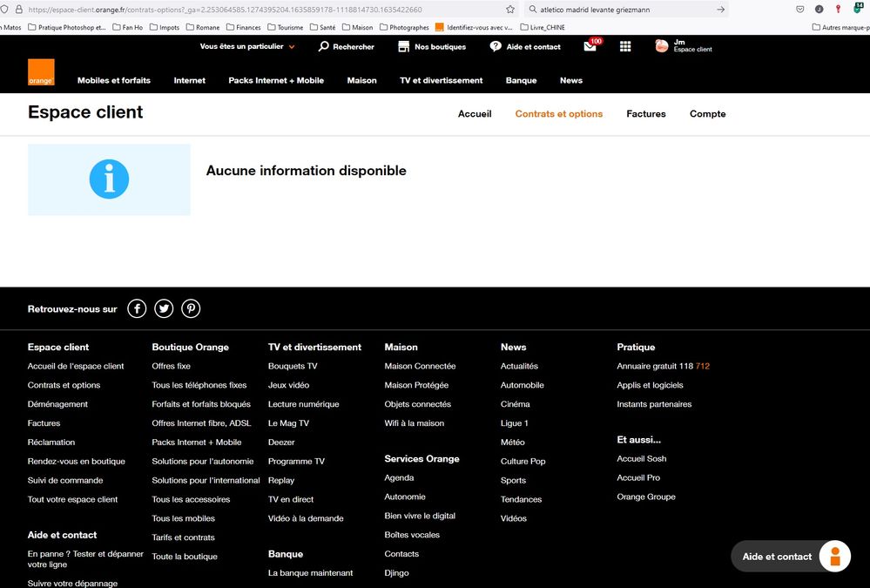
Task: Switch to the Factures tab
Action: [x=645, y=114]
